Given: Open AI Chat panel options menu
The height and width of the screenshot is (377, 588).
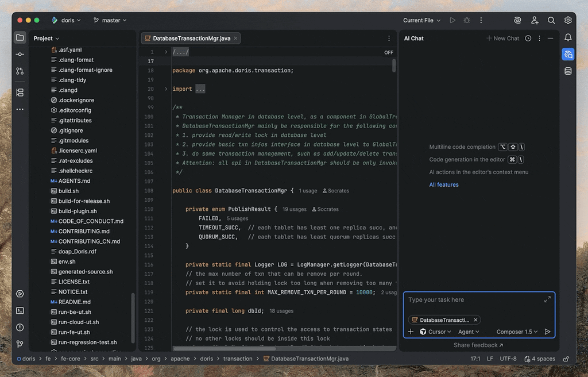Looking at the screenshot, I should coord(539,39).
